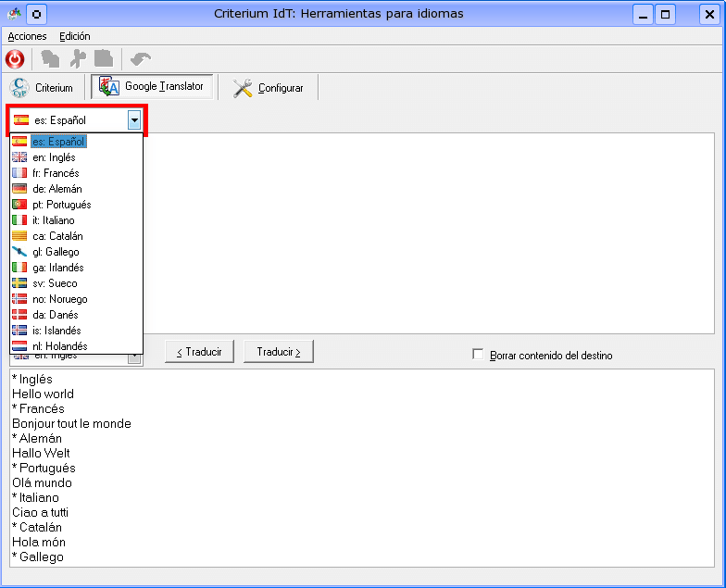The image size is (726, 588).
Task: Choose fr: Francés in dropdown list
Action: 76,172
